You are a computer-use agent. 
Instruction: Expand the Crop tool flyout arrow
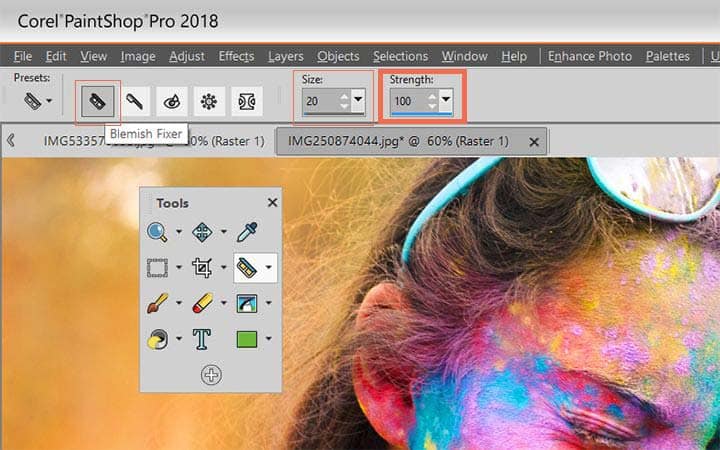tap(224, 267)
